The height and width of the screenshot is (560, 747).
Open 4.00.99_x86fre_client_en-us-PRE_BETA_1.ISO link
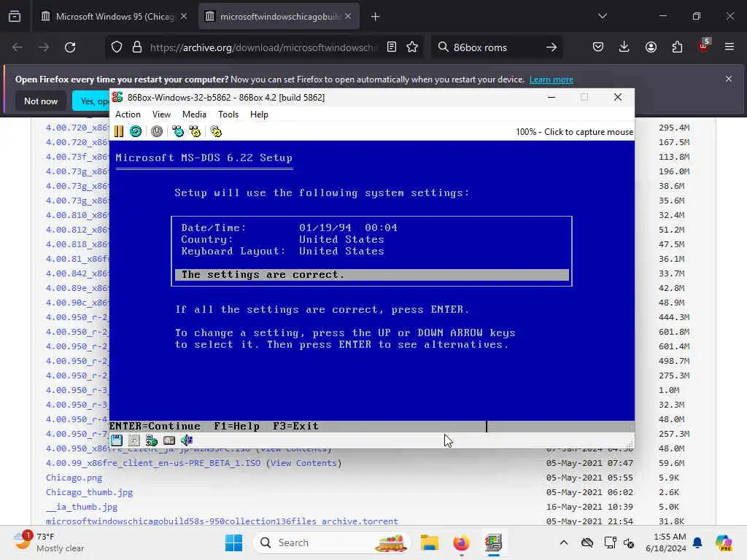pyautogui.click(x=153, y=463)
